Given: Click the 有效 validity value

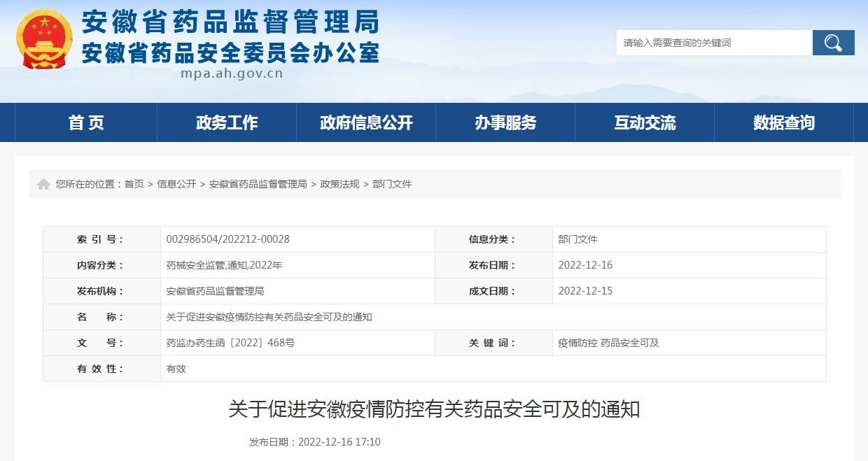Looking at the screenshot, I should pos(176,369).
